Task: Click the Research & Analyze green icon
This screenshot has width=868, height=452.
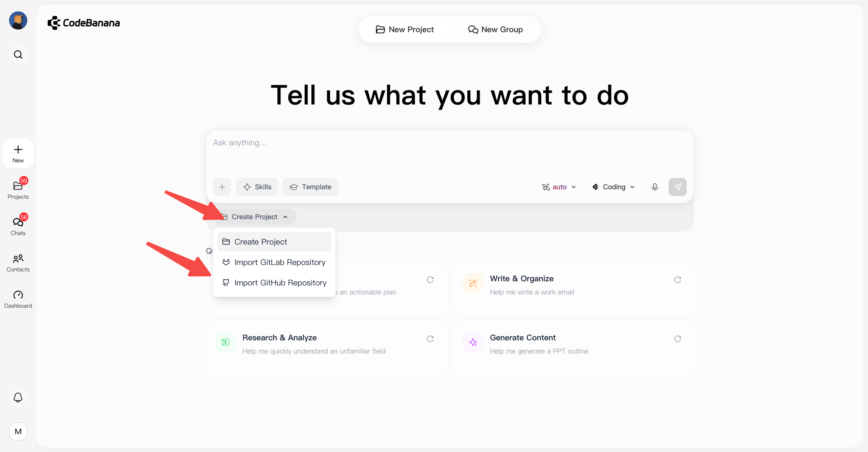Action: click(226, 342)
